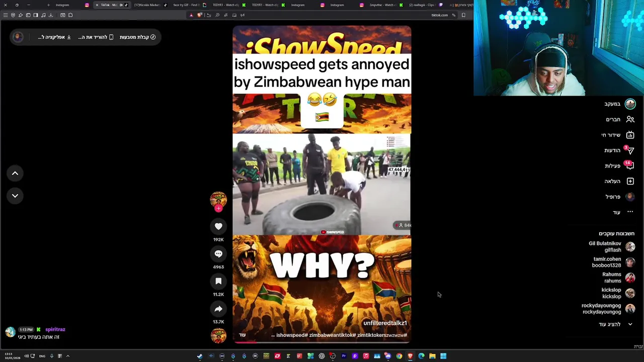Open Gil Bulatnikov's followed account
This screenshot has width=644, height=362.
(611, 247)
